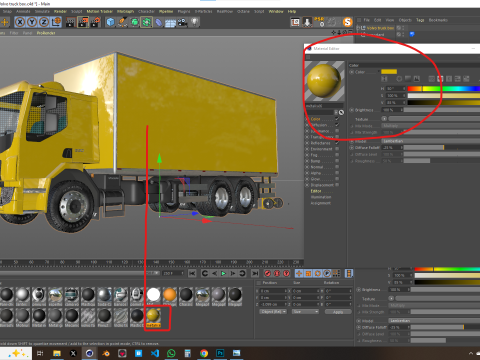480x360 pixels.
Task: Enable the Bump channel checkbox
Action: pyautogui.click(x=337, y=161)
